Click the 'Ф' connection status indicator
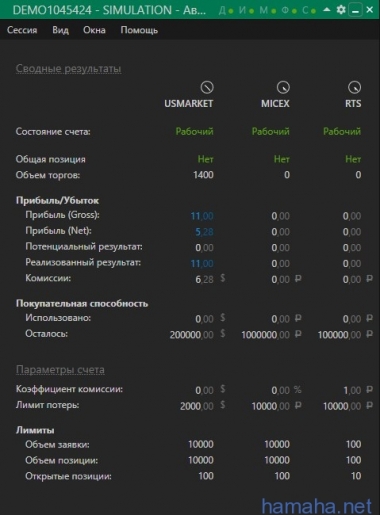This screenshot has width=380, height=515. click(x=289, y=10)
